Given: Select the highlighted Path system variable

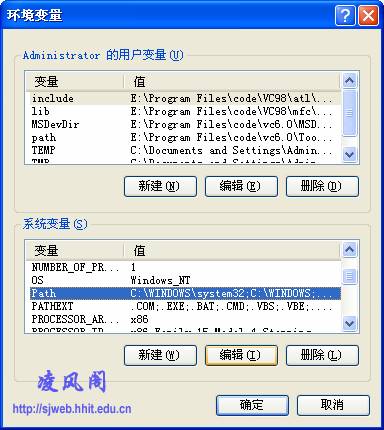Looking at the screenshot, I should [186, 293].
